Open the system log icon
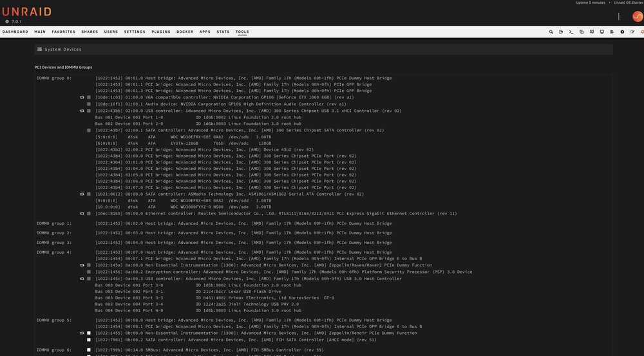The height and width of the screenshot is (356, 644). click(612, 32)
